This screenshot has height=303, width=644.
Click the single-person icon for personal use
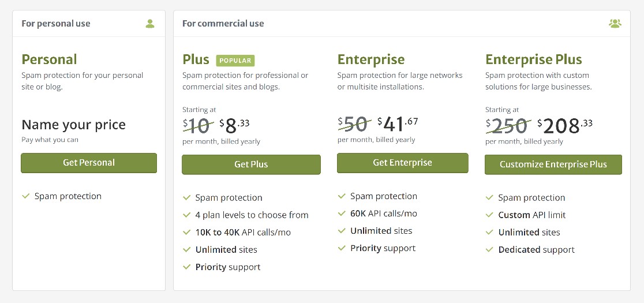[150, 24]
